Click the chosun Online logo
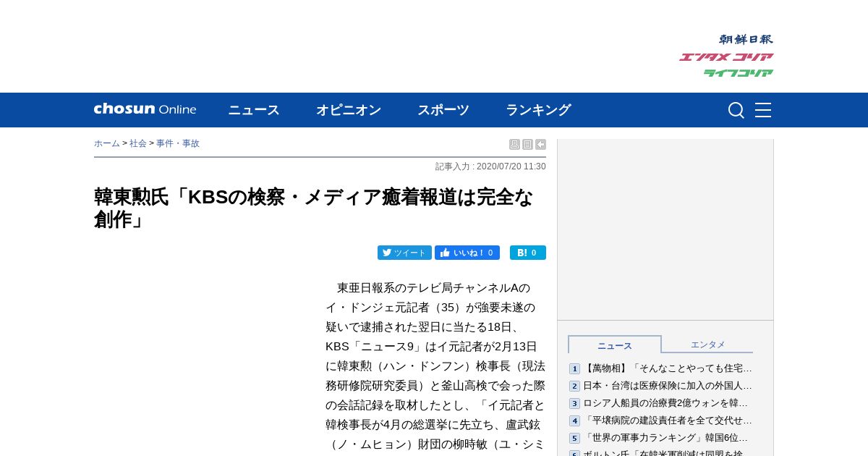 pyautogui.click(x=145, y=109)
